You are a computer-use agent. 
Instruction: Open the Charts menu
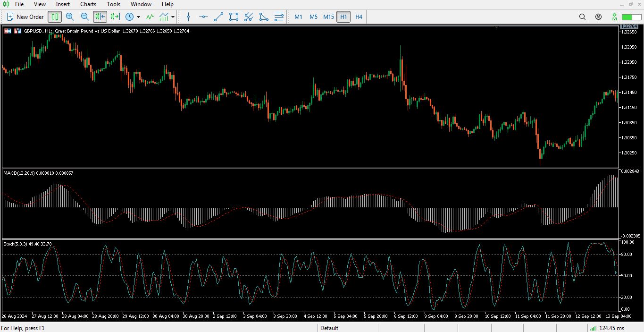point(88,4)
